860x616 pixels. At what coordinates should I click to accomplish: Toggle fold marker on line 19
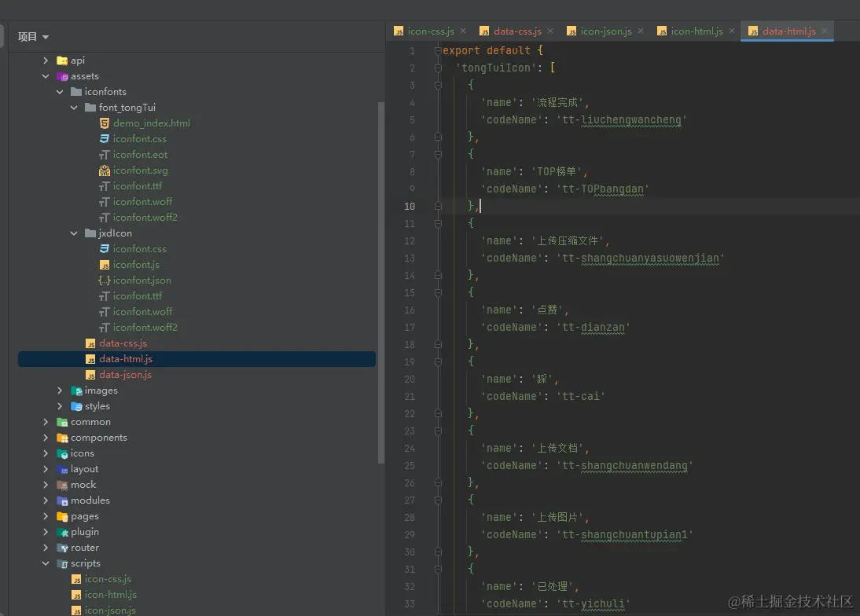click(438, 361)
